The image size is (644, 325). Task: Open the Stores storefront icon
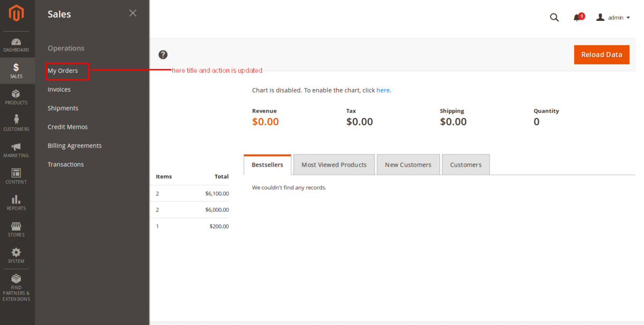[16, 226]
